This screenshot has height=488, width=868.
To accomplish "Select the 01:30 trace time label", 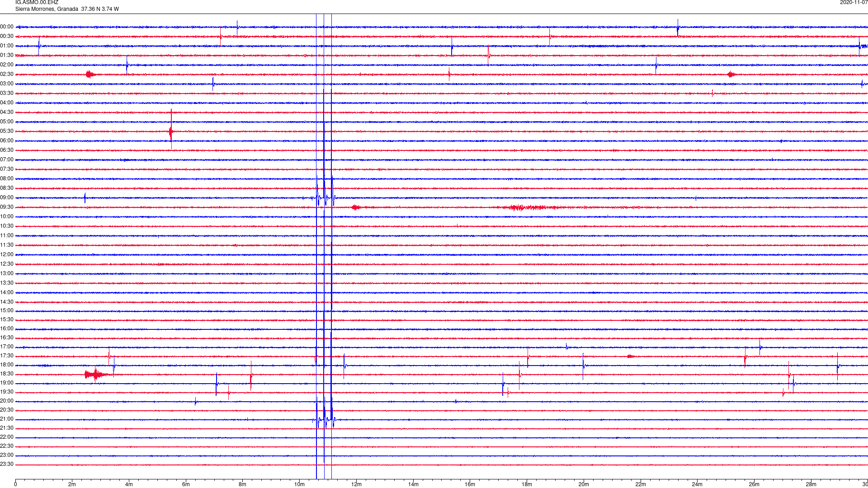I will point(7,56).
